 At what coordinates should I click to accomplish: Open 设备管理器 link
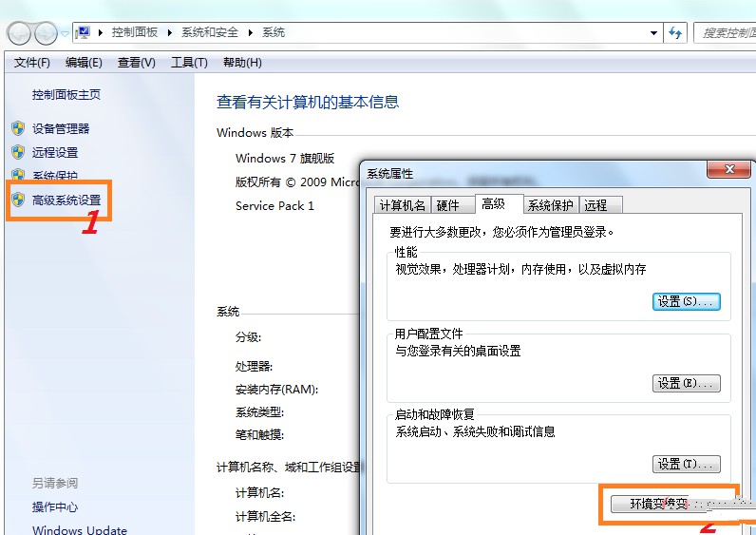click(61, 129)
